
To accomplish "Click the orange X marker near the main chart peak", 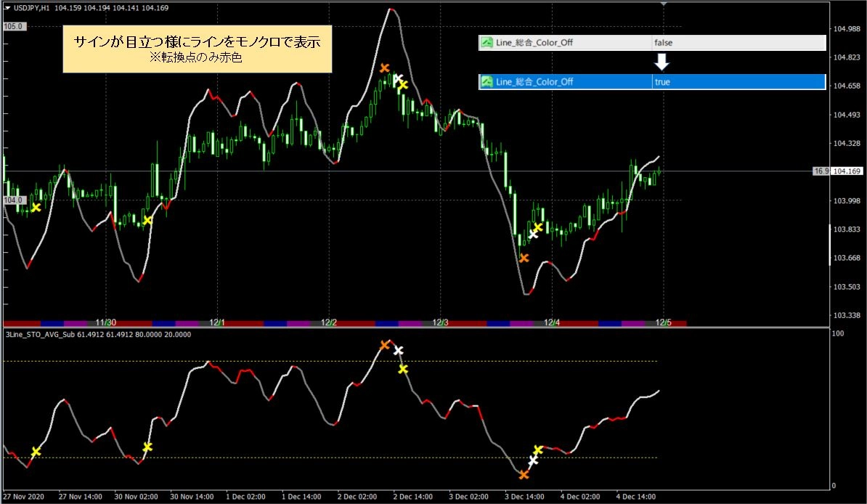I will pos(384,68).
